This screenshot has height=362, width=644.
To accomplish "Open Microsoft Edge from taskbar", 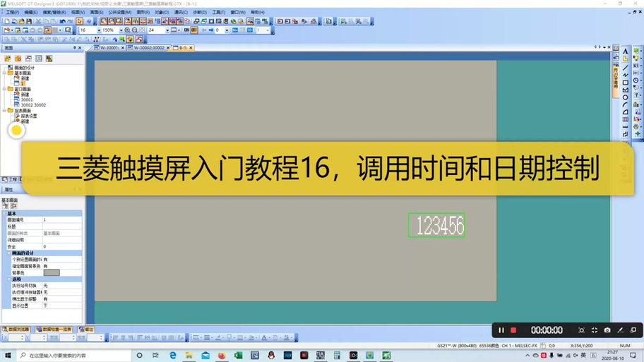I will point(172,356).
